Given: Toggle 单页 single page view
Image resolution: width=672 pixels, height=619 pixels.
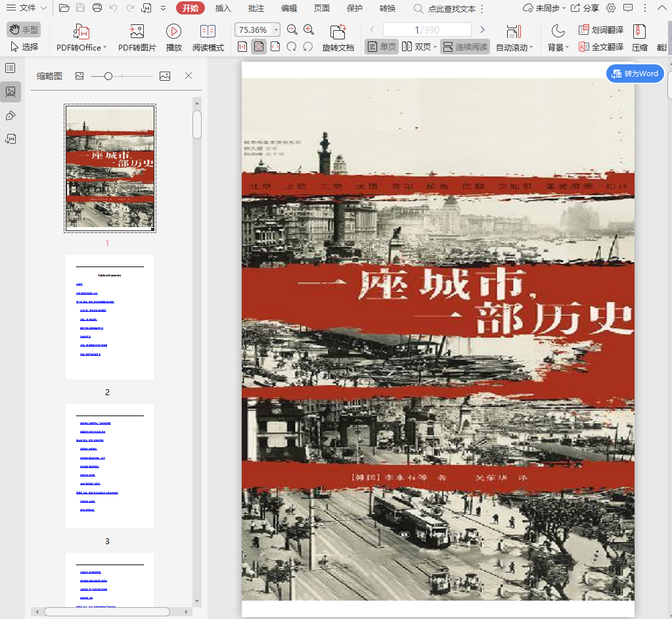Looking at the screenshot, I should click(382, 47).
